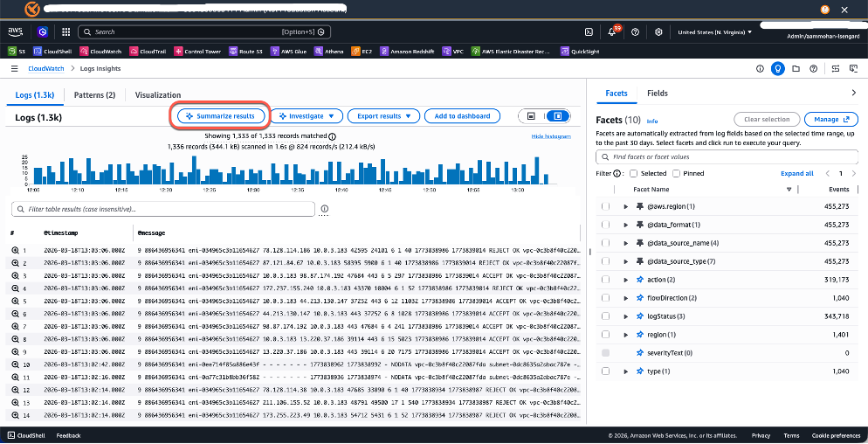Check the logStatus facet checkbox

pyautogui.click(x=606, y=316)
